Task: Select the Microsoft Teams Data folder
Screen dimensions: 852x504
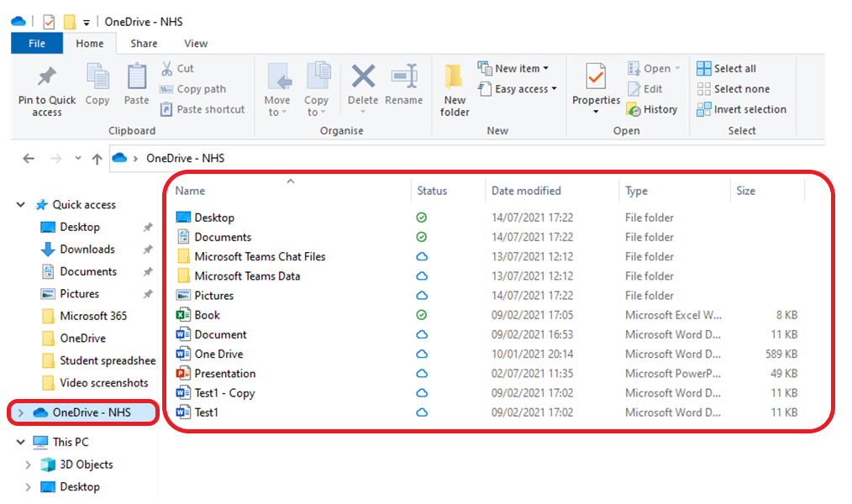Action: coord(247,276)
